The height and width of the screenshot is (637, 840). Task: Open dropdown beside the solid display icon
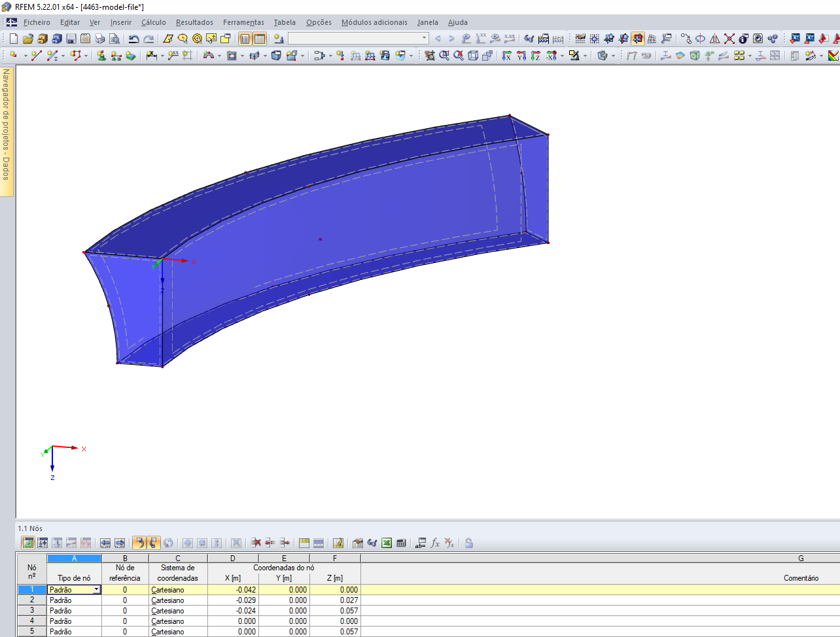[x=613, y=56]
